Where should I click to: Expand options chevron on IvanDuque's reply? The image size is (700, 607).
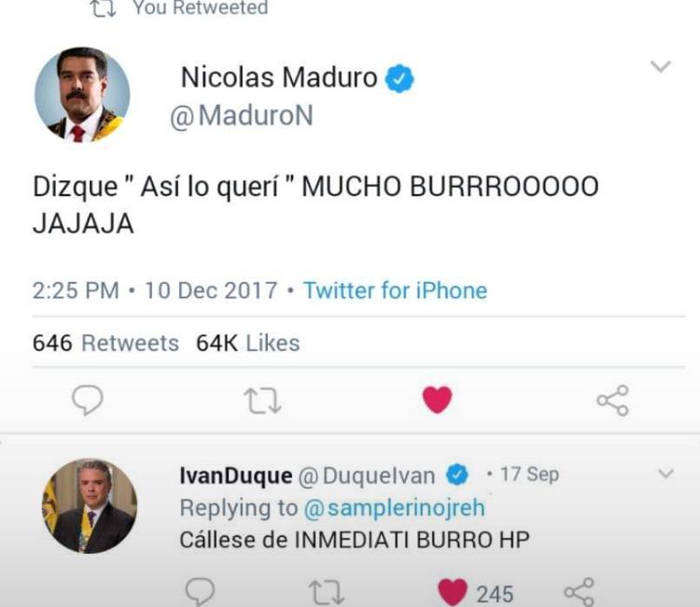pyautogui.click(x=666, y=473)
